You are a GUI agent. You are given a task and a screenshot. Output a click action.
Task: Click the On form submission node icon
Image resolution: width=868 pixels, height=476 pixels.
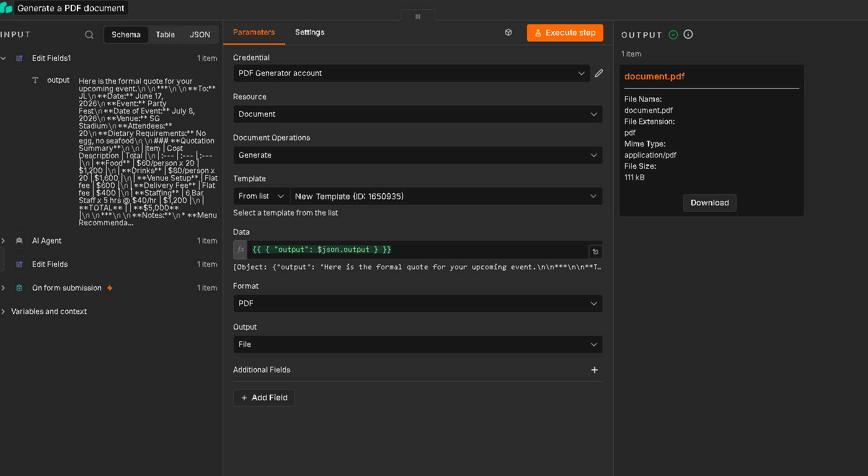point(19,288)
